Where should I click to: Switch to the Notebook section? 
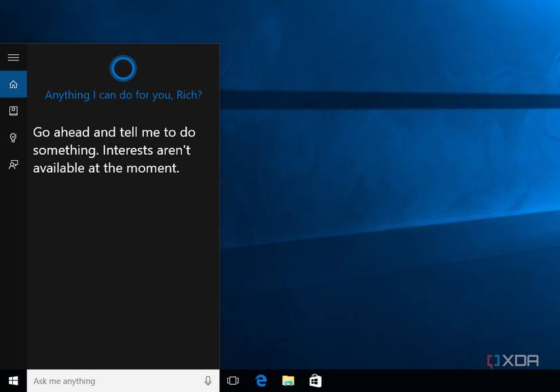(13, 111)
